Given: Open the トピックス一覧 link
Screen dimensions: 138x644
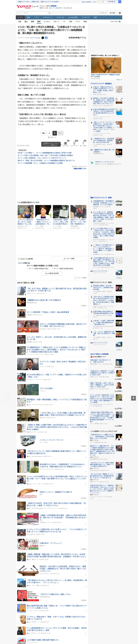Looking at the screenshot, I should [115, 22].
